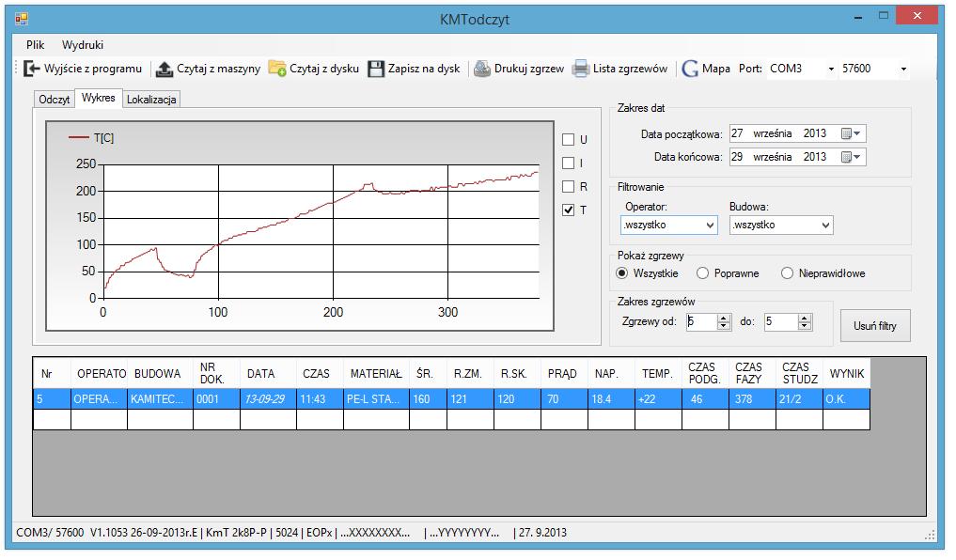
Task: Click into the Zgrzewy od number field
Action: [702, 321]
